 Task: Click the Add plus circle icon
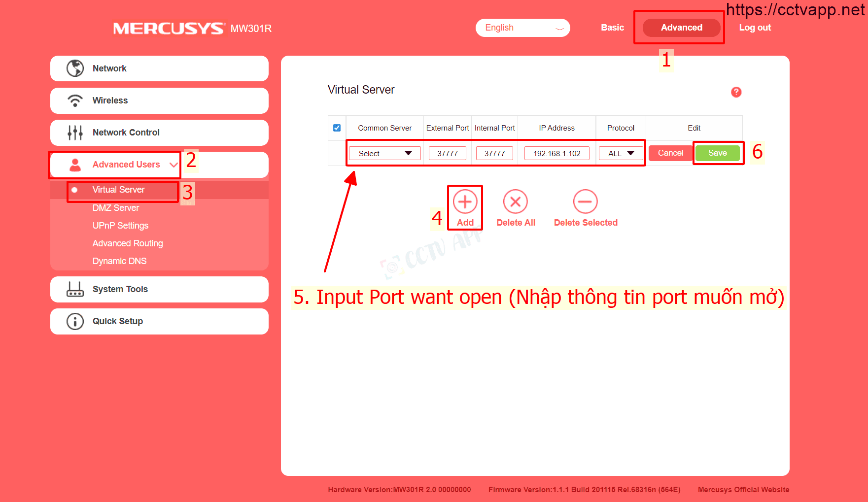[465, 202]
